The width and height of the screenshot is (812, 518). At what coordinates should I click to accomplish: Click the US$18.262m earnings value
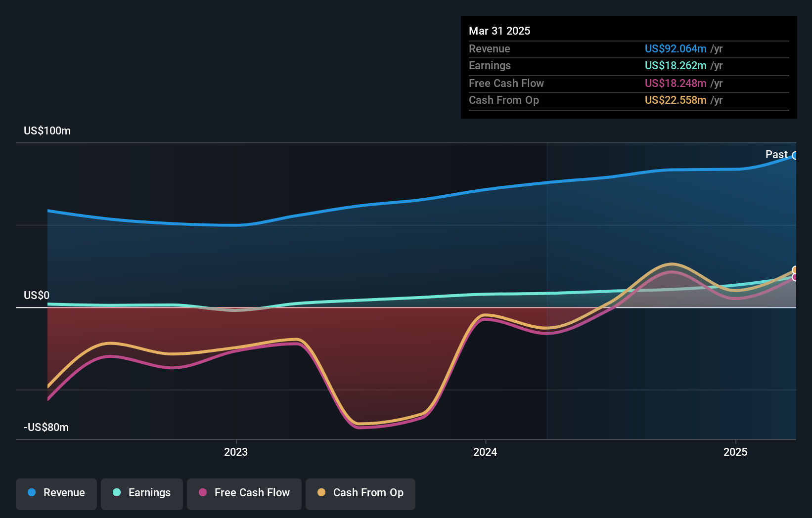coord(675,66)
